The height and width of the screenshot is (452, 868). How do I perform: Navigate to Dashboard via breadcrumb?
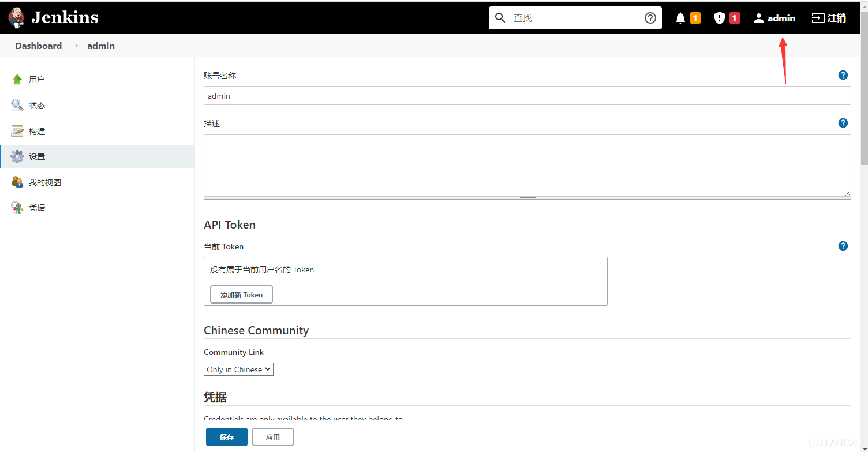tap(38, 46)
